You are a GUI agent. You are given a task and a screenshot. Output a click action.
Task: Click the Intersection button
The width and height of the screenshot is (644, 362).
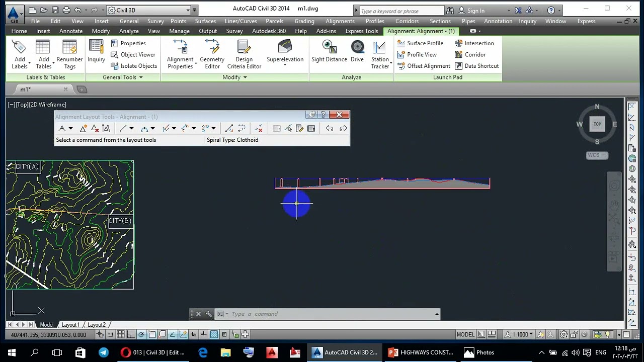pos(474,43)
